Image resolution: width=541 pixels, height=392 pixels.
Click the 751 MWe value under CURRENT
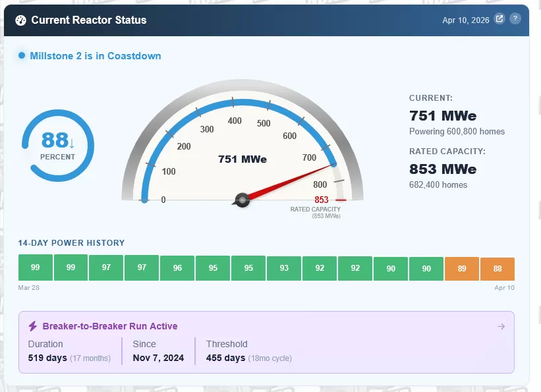pyautogui.click(x=443, y=115)
